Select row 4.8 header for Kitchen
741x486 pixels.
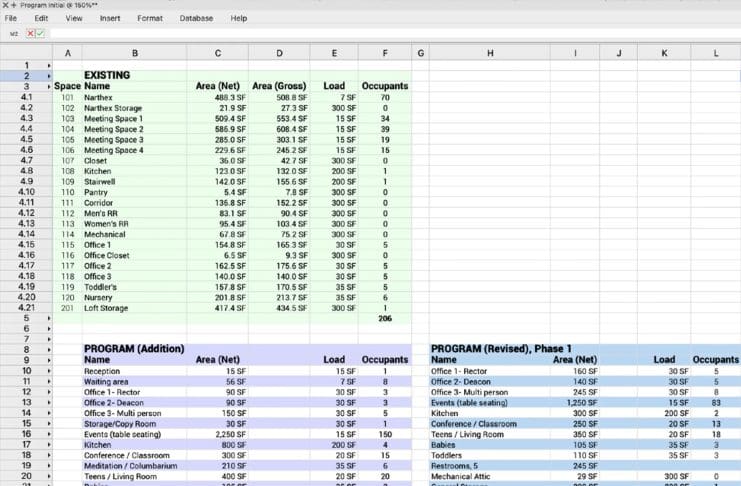26,171
